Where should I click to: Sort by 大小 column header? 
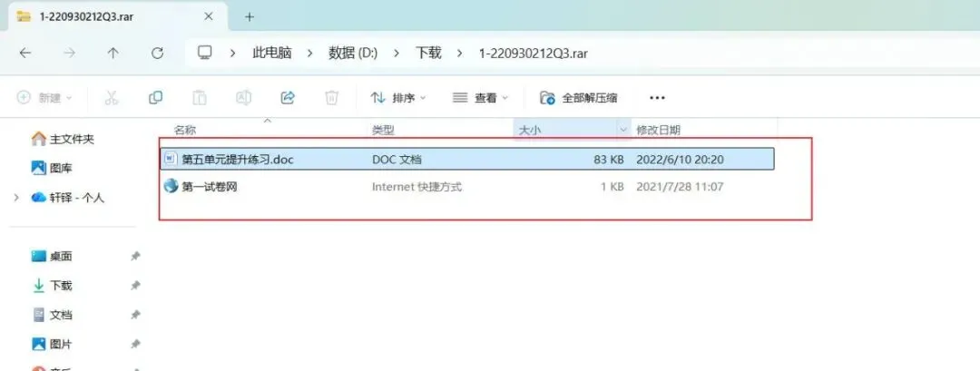tap(529, 130)
